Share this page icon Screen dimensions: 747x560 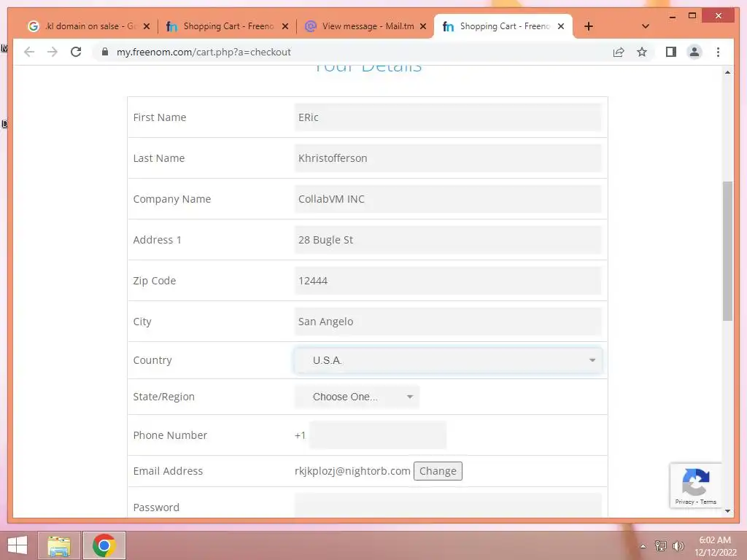pyautogui.click(x=619, y=52)
